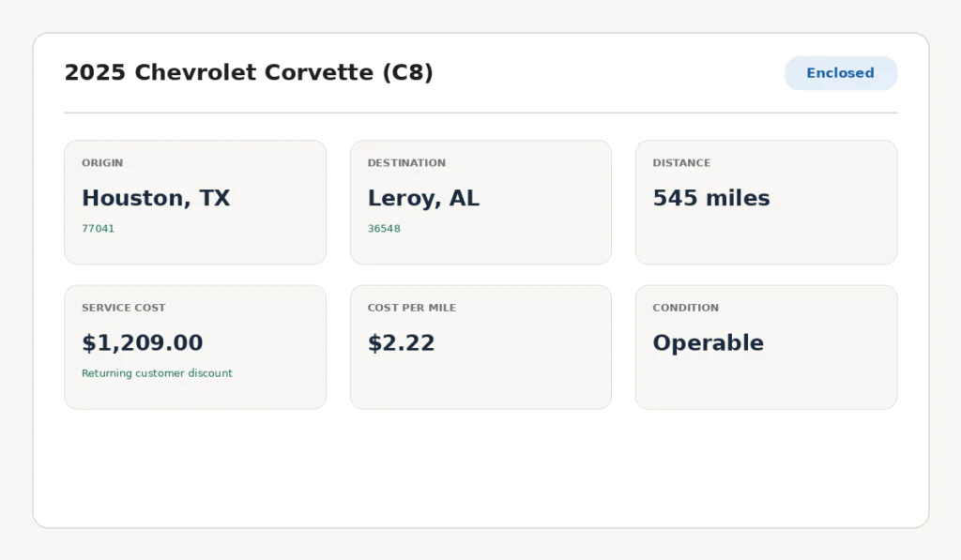961x560 pixels.
Task: Click the Leroy, AL destination text
Action: [423, 198]
